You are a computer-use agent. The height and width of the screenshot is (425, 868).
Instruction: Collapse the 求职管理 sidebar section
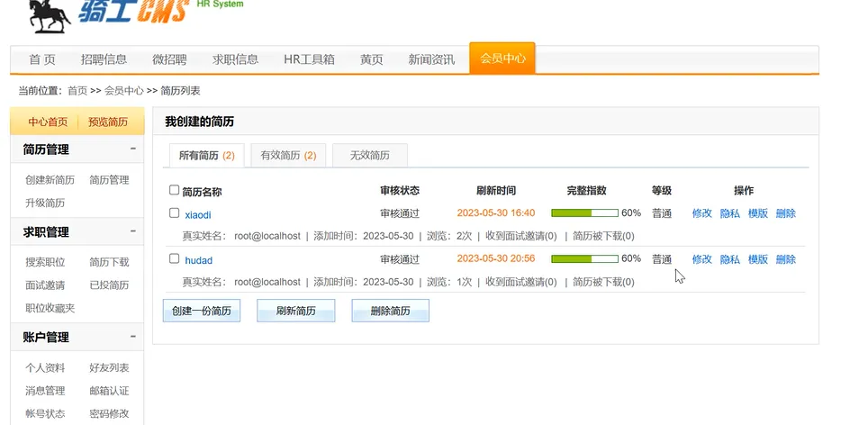133,232
